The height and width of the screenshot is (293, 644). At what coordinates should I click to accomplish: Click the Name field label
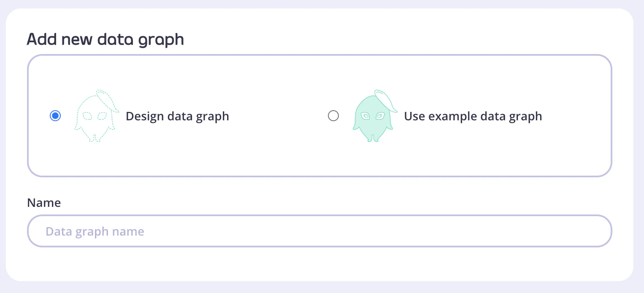pyautogui.click(x=43, y=203)
